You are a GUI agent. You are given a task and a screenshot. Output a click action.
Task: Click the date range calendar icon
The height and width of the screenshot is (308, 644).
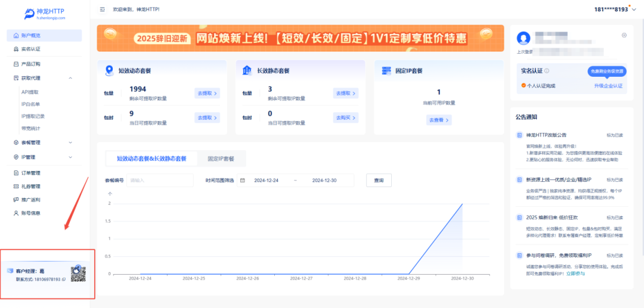tap(243, 180)
